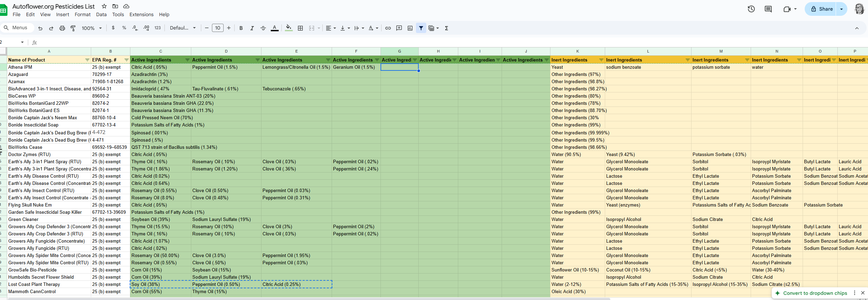Open the text color picker
Screen dimensions: 868x300
(275, 28)
